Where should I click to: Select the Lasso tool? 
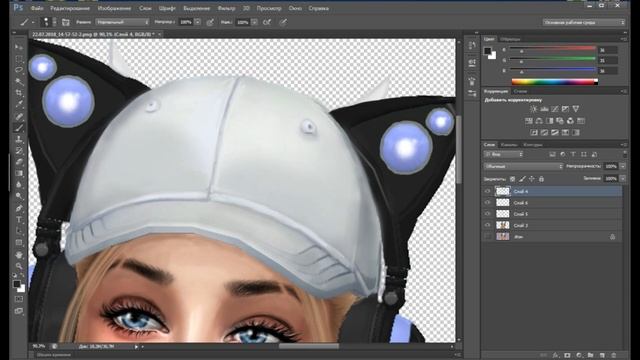point(19,70)
